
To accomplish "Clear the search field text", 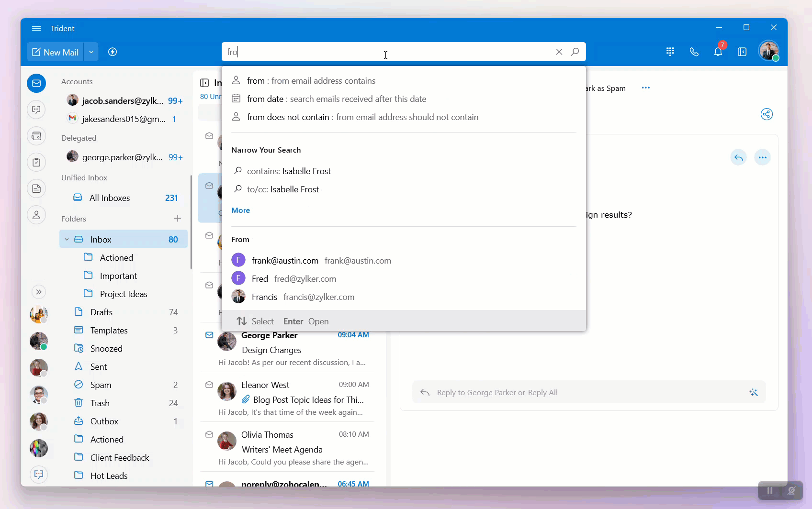I will [559, 52].
